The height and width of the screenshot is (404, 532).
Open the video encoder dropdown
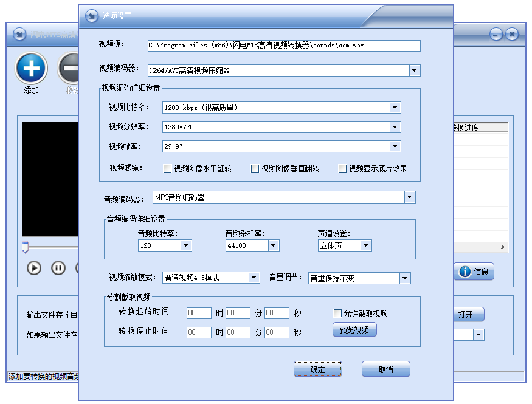(x=414, y=70)
